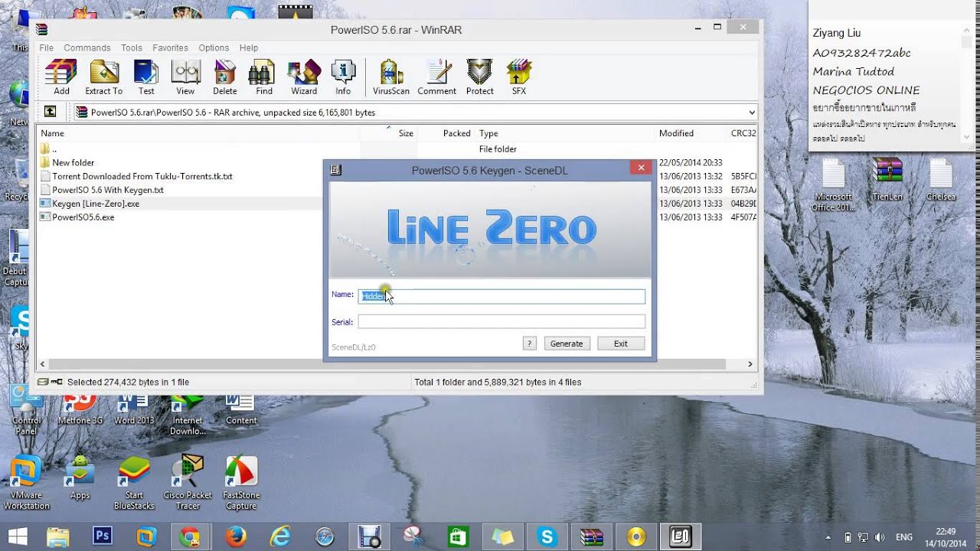Open Start BlueStacks desktop shortcut
Viewport: 980px width, 551px height.
pos(134,483)
